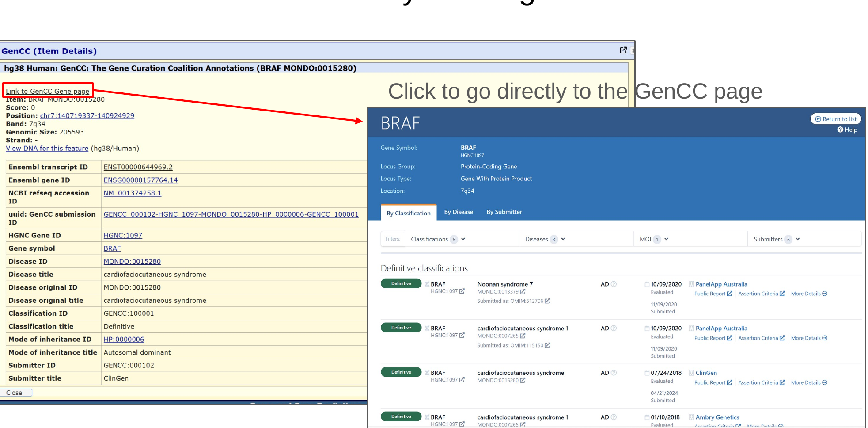
Task: Click Link to GenCC Gene page
Action: point(48,91)
